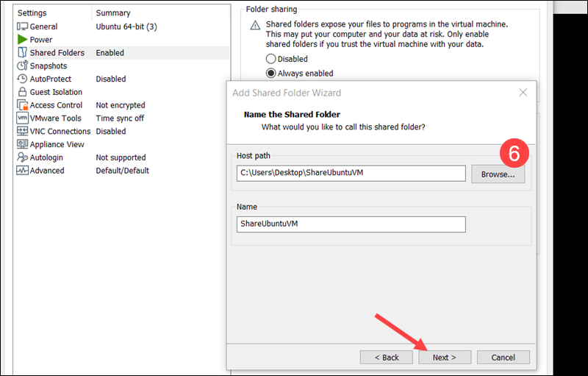The width and height of the screenshot is (588, 376).
Task: Select the VNC Connections icon
Action: [x=22, y=132]
